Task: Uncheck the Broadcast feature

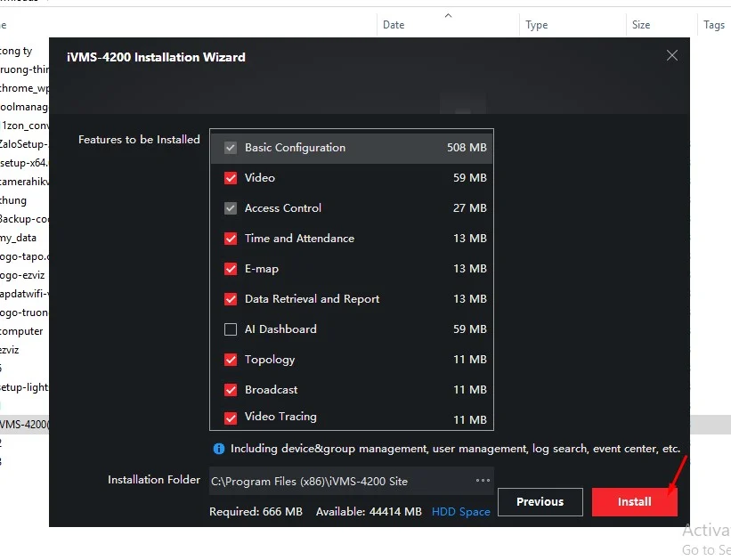Action: tap(231, 390)
